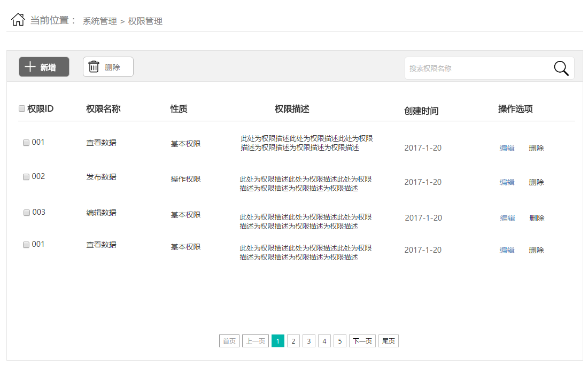The image size is (588, 366).
Task: Check the box for 001 查看数据 first row
Action: [26, 143]
